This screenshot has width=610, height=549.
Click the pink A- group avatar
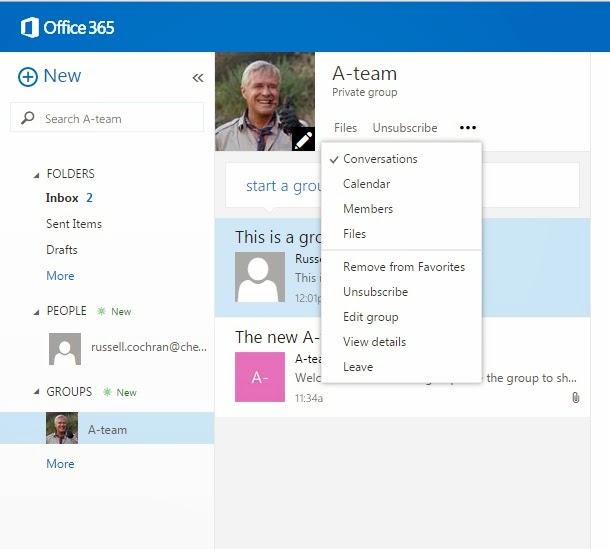tap(260, 377)
